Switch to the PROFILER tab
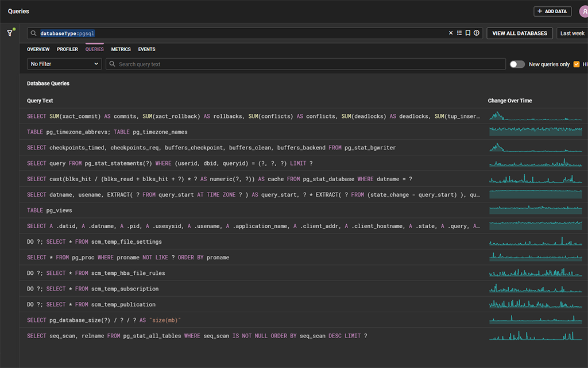 67,49
